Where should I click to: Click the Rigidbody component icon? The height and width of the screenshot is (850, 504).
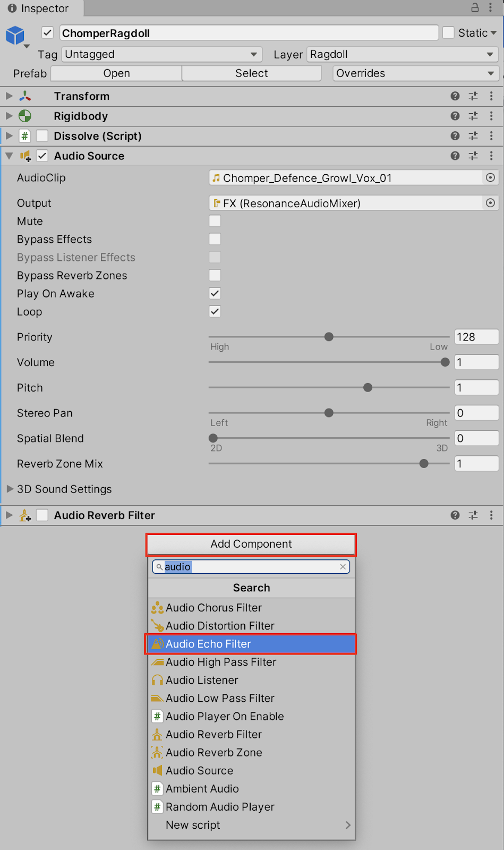(25, 116)
